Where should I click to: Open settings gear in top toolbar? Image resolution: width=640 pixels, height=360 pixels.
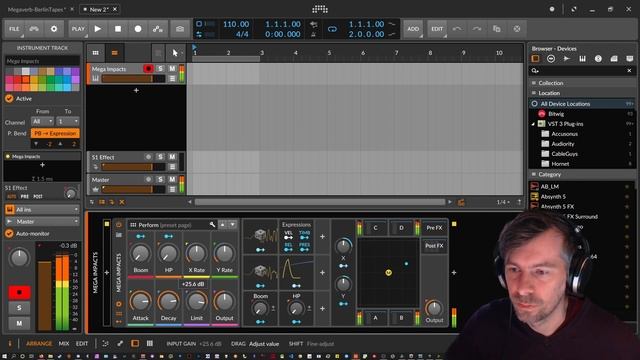[53, 29]
